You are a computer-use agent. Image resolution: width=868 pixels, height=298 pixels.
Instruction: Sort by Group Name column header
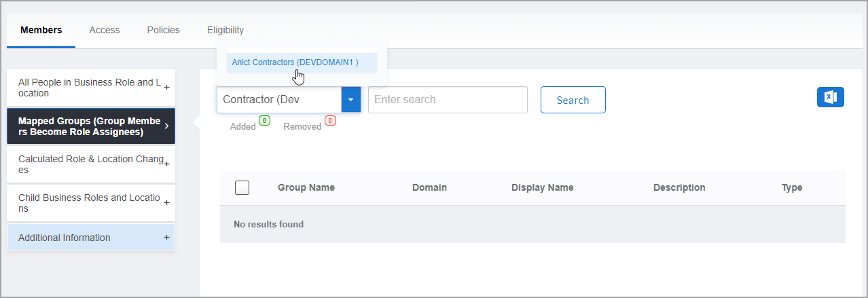pos(306,188)
